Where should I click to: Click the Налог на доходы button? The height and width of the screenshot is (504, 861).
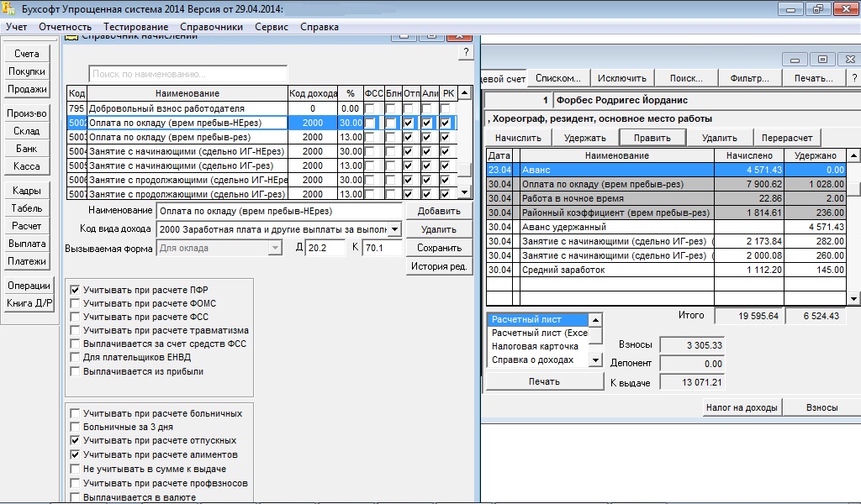[x=742, y=407]
